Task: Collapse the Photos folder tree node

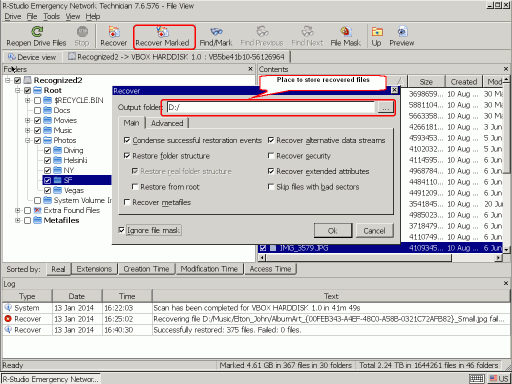Action: coord(27,140)
